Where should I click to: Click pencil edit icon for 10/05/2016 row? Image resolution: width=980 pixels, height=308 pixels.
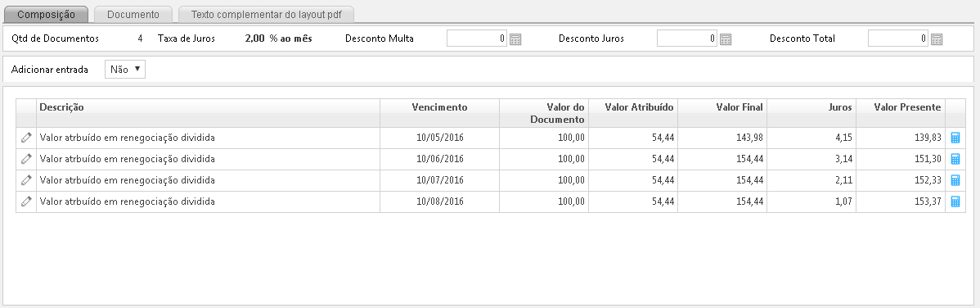[x=25, y=138]
